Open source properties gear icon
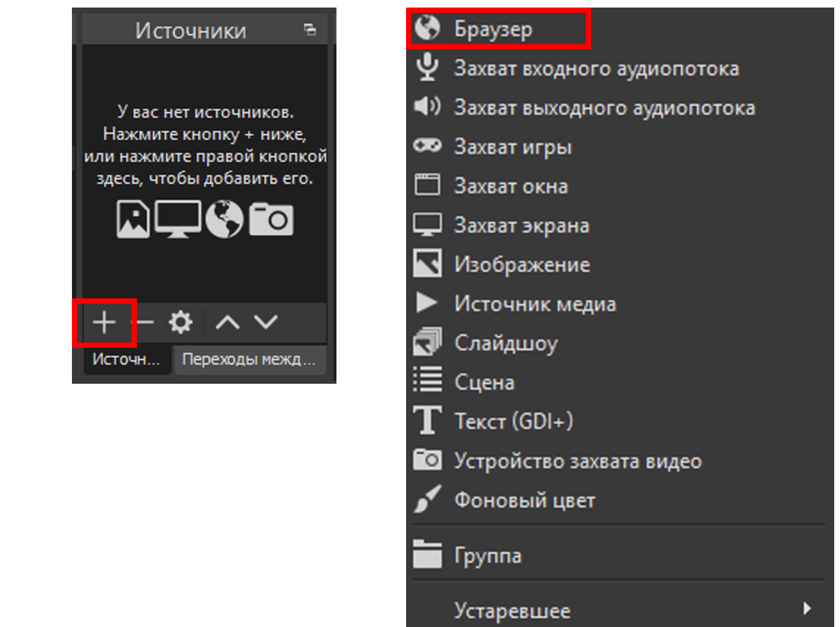 coord(180,322)
